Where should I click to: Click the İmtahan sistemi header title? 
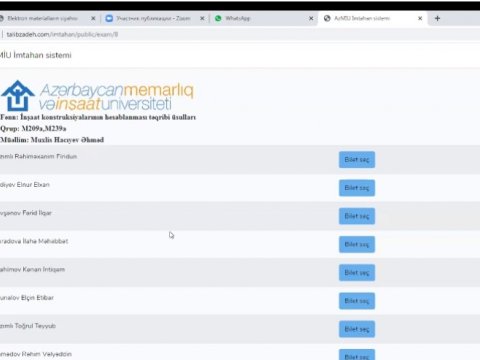coord(35,55)
